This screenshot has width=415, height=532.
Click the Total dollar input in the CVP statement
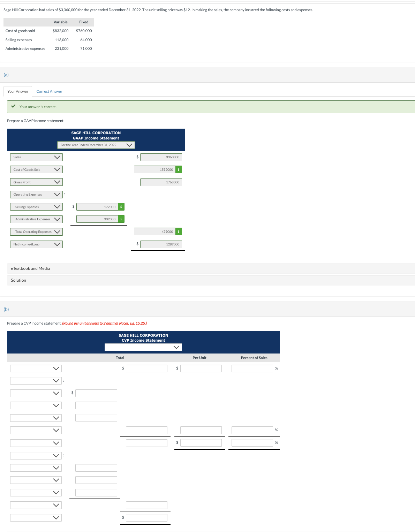coord(146,368)
